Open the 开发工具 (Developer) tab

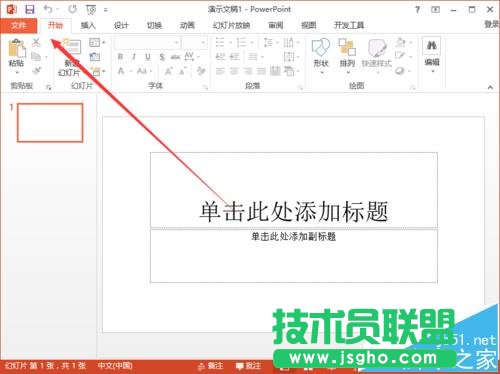click(x=349, y=25)
